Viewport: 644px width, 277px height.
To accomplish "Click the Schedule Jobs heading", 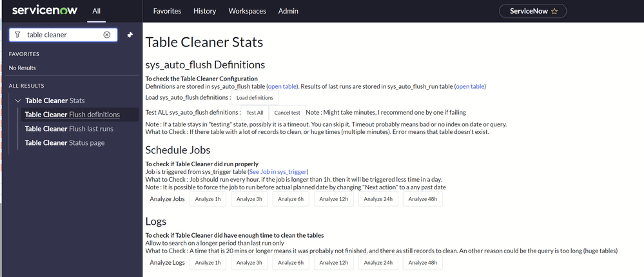I will click(178, 150).
